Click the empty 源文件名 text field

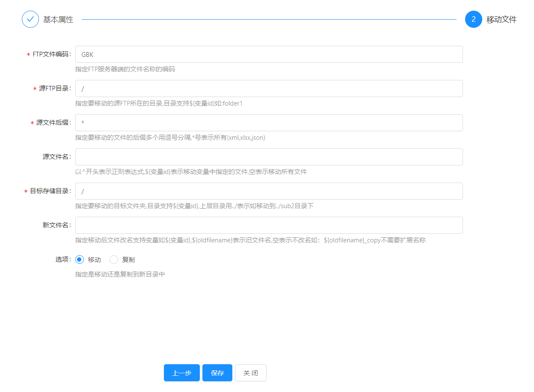[269, 157]
